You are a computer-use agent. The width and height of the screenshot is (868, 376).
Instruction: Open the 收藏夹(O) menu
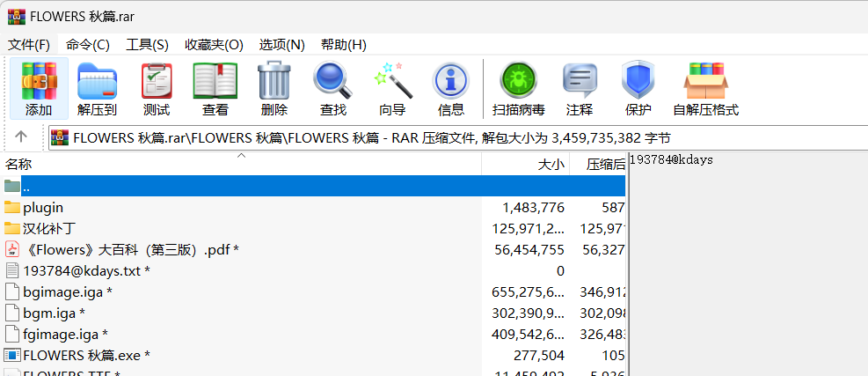(x=214, y=45)
